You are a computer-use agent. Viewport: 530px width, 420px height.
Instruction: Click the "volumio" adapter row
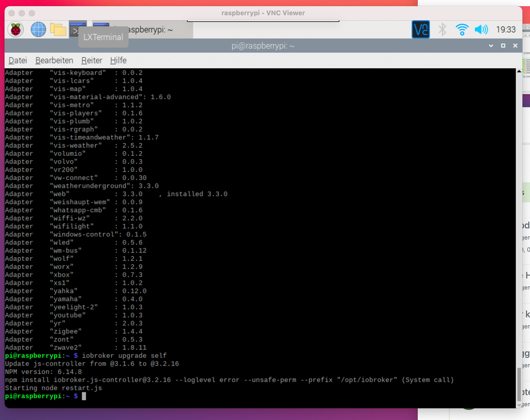point(74,154)
